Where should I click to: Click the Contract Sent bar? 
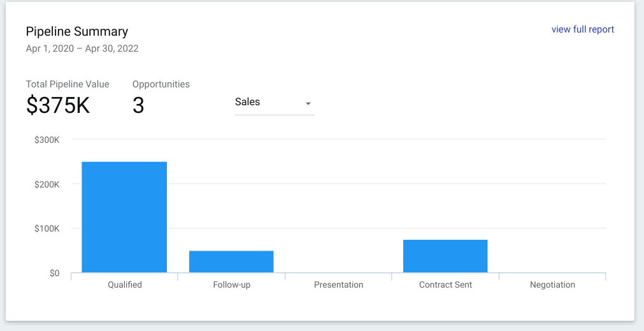click(x=445, y=256)
